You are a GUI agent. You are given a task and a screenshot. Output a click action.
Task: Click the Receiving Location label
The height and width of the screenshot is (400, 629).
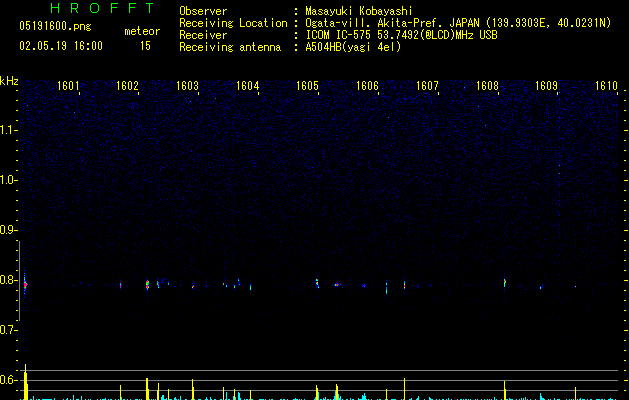[233, 23]
